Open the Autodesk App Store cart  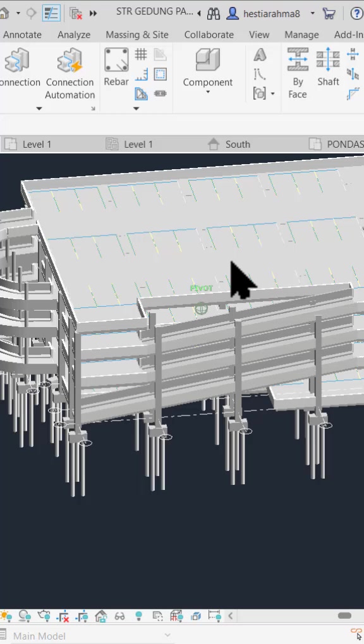click(329, 13)
